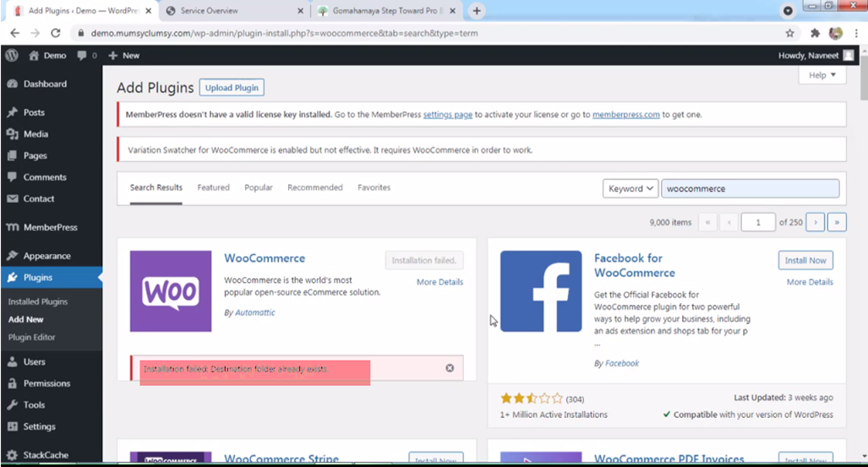The image size is (868, 467).
Task: Jump to the last results page
Action: [837, 222]
